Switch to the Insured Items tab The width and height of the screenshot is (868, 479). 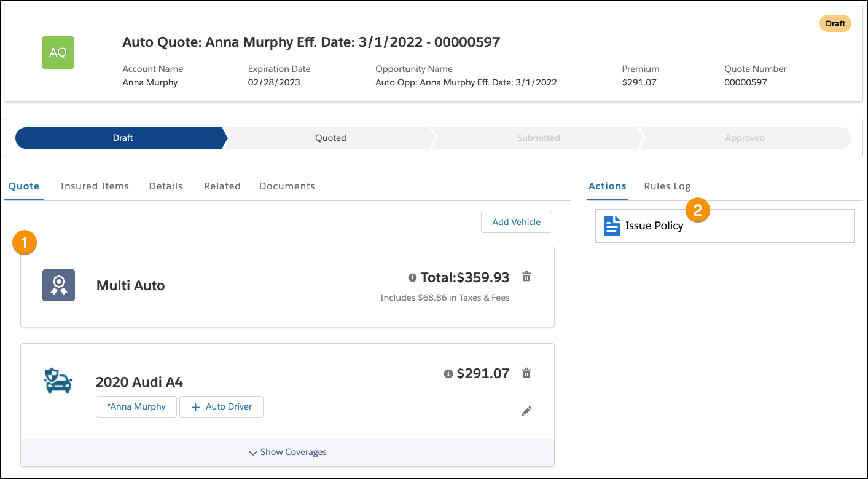tap(95, 186)
